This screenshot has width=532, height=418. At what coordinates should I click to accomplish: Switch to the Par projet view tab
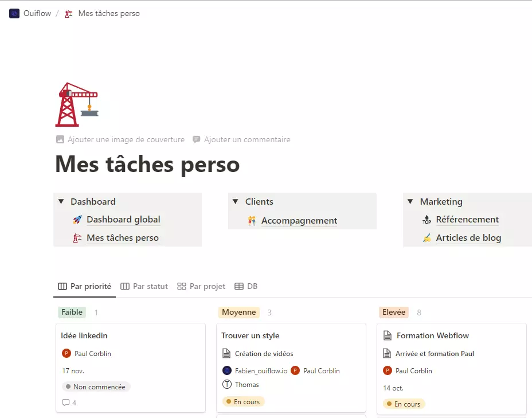201,286
